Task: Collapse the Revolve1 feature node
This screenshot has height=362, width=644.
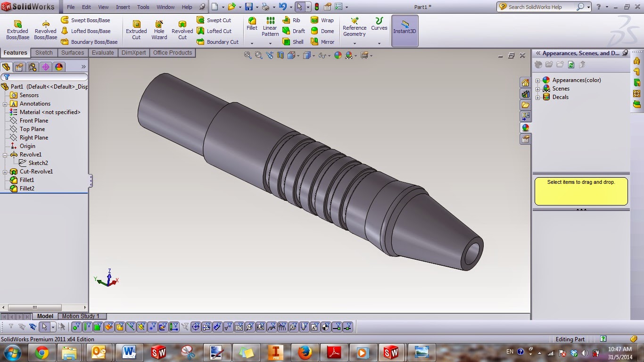Action: (x=5, y=155)
